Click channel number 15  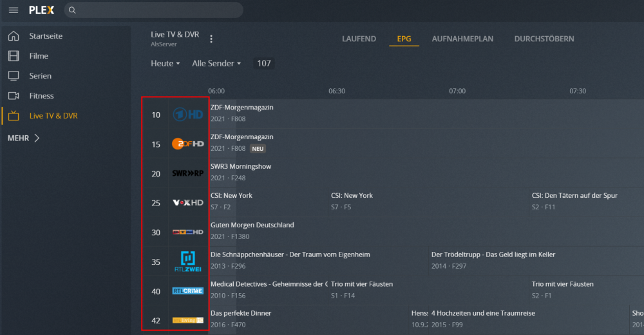(x=156, y=145)
